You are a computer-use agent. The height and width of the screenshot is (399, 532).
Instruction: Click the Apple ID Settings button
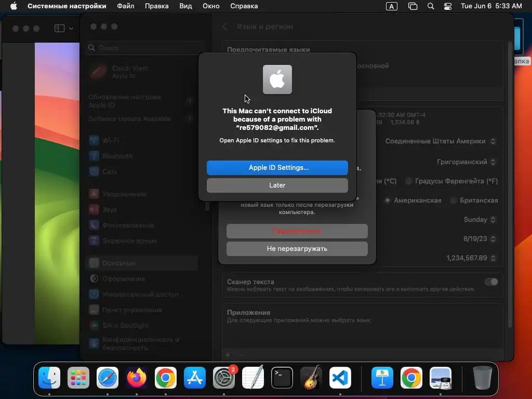(x=277, y=168)
